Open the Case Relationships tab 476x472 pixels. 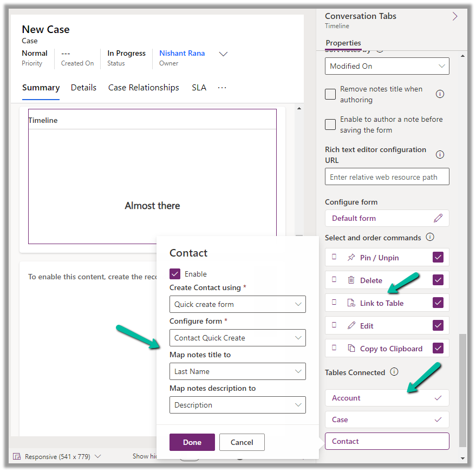pos(144,88)
